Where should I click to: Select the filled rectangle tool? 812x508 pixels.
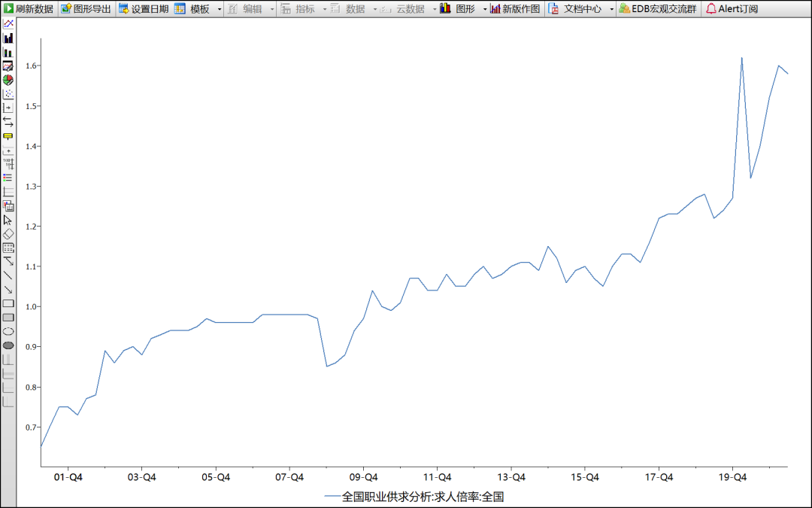[x=8, y=318]
